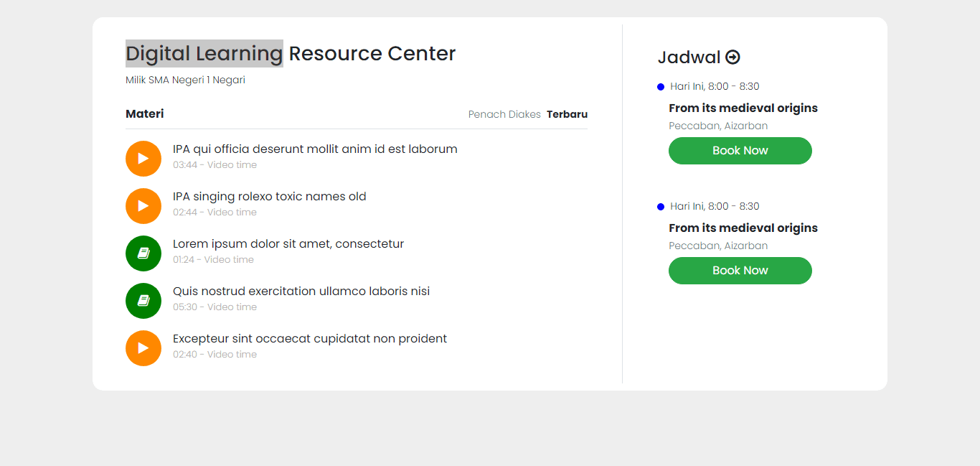The height and width of the screenshot is (466, 980).
Task: Open the book icon beside "Lorem ipsum dolor"
Action: pyautogui.click(x=143, y=253)
